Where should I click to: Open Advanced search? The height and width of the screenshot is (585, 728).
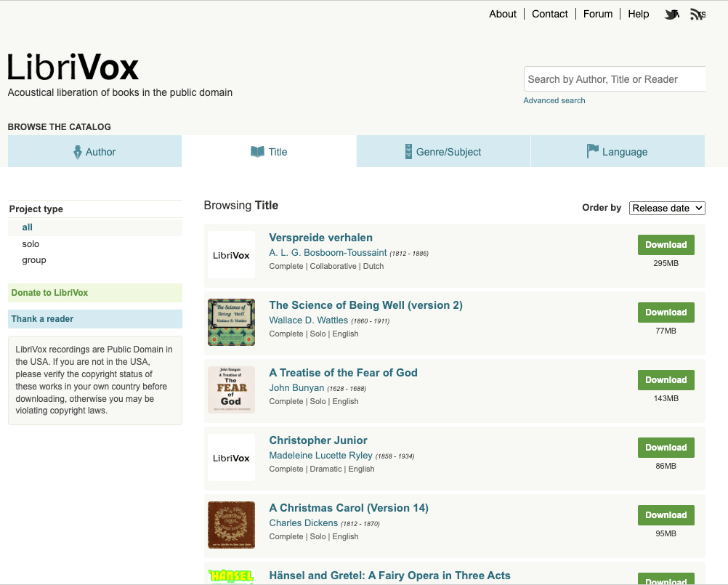coord(554,100)
